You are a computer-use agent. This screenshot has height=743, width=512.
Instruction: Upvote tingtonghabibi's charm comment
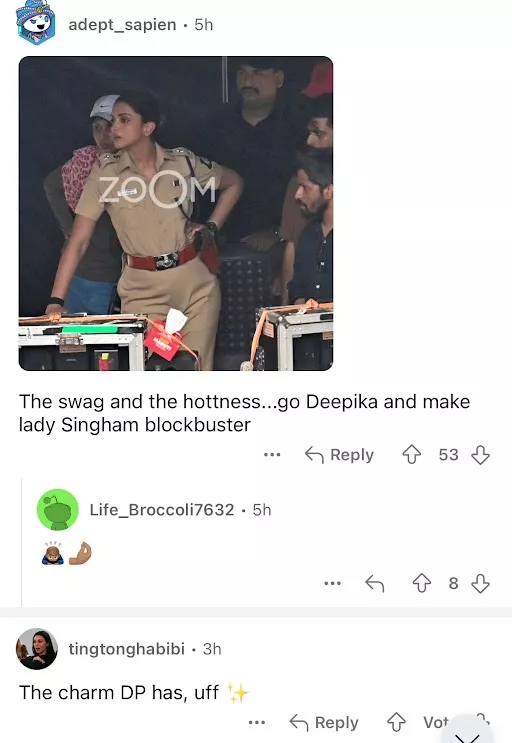click(x=396, y=723)
